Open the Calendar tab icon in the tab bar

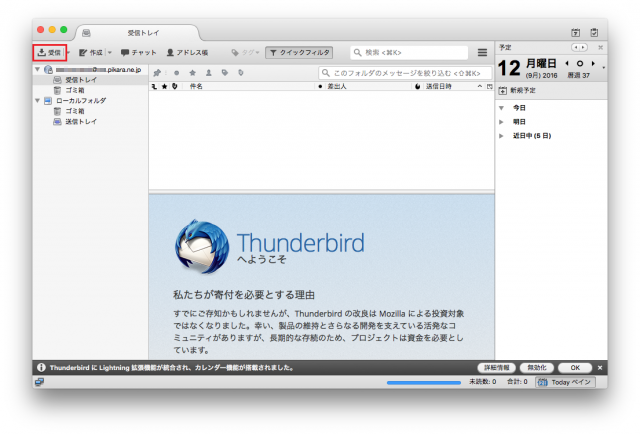click(576, 33)
